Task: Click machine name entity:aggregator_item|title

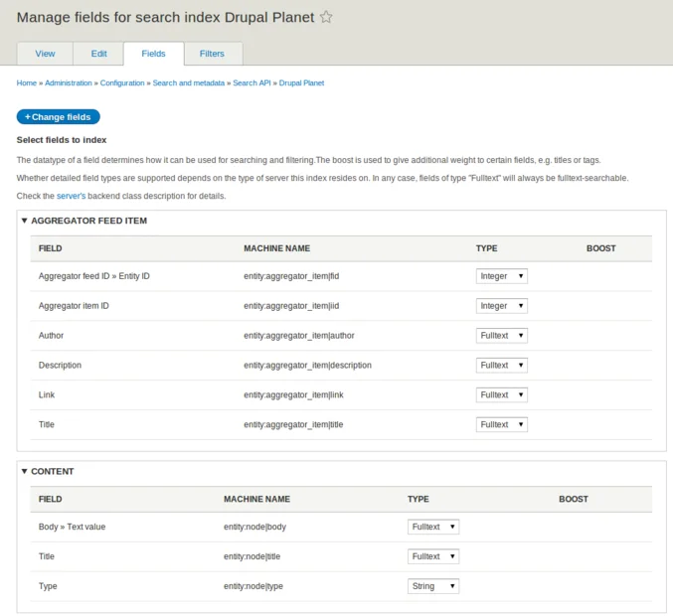Action: coord(293,424)
